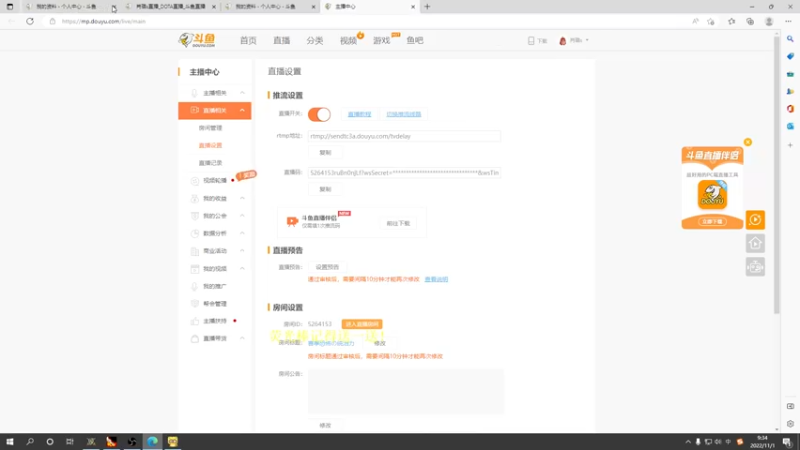Add page to favorites with star icon
This screenshot has height=450, width=800.
pos(711,21)
